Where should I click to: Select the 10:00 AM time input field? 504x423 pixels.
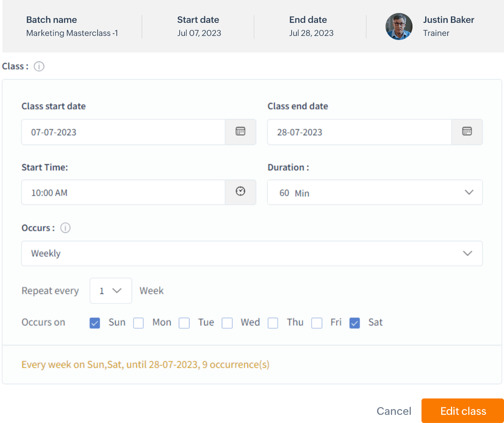123,192
